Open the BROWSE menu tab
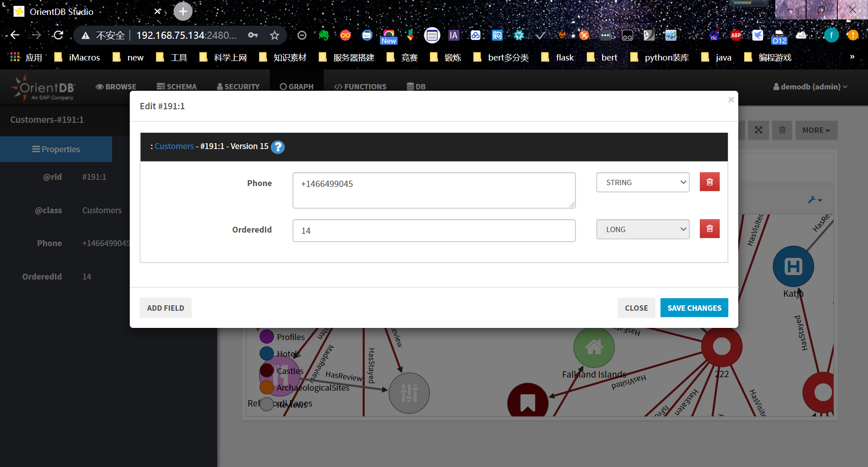The image size is (868, 467). [x=116, y=87]
